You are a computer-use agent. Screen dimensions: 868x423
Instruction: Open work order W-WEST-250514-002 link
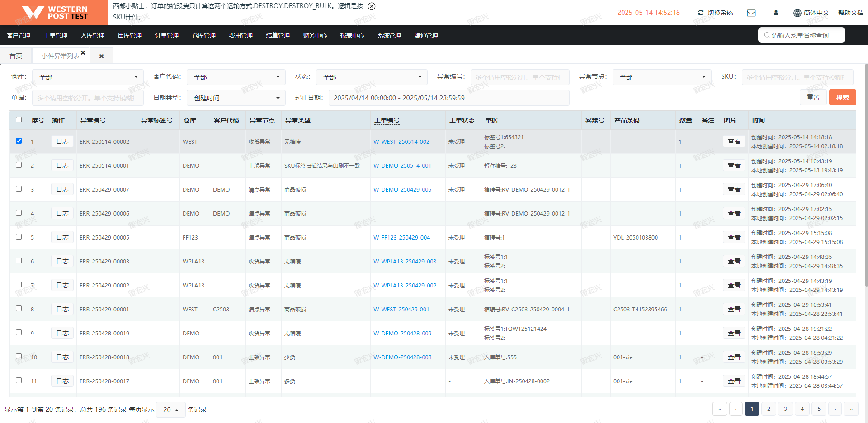point(401,141)
